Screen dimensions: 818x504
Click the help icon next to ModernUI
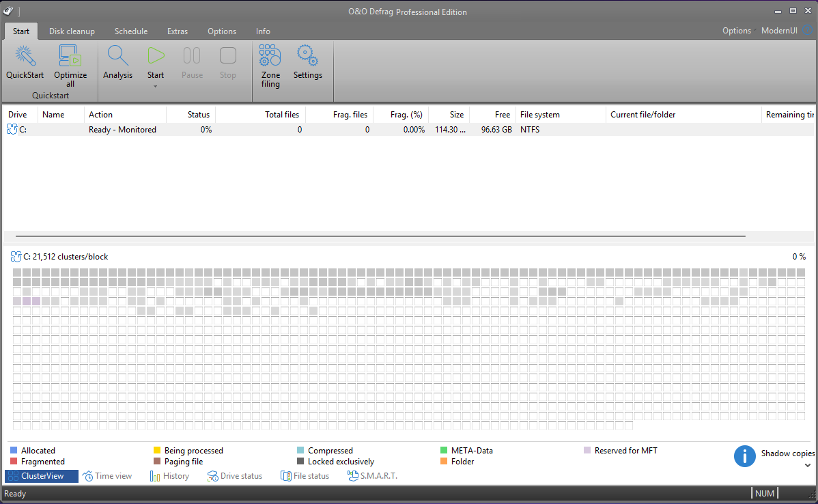click(x=808, y=30)
